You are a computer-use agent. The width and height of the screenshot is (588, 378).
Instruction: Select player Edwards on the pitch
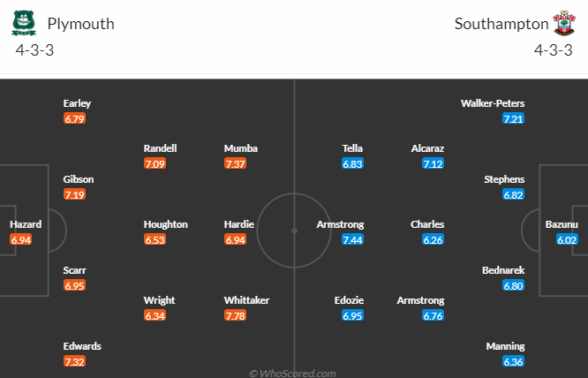click(82, 346)
